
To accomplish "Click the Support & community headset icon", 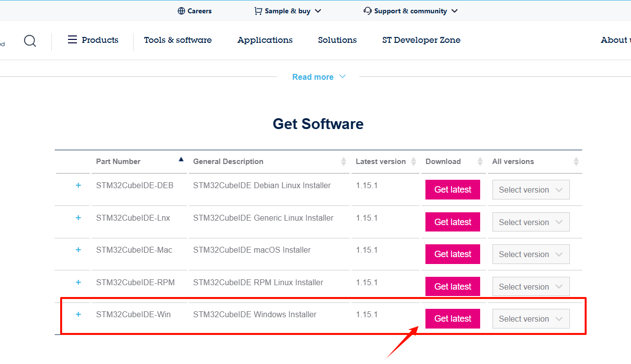I will click(x=367, y=10).
